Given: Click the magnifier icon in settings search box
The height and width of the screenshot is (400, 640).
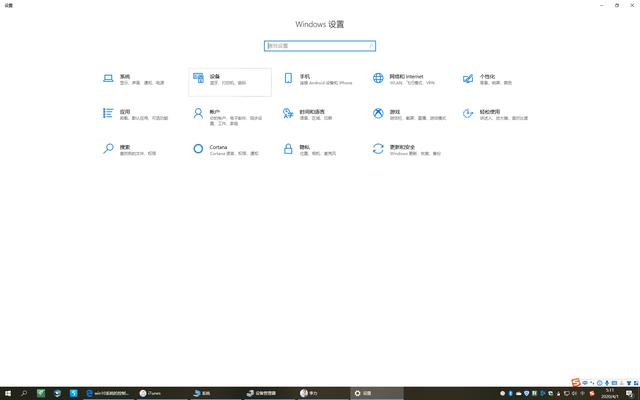Looking at the screenshot, I should pos(371,46).
